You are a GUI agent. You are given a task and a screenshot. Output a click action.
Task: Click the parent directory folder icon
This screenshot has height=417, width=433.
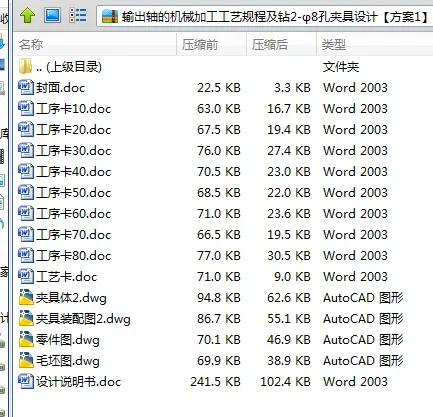point(25,66)
